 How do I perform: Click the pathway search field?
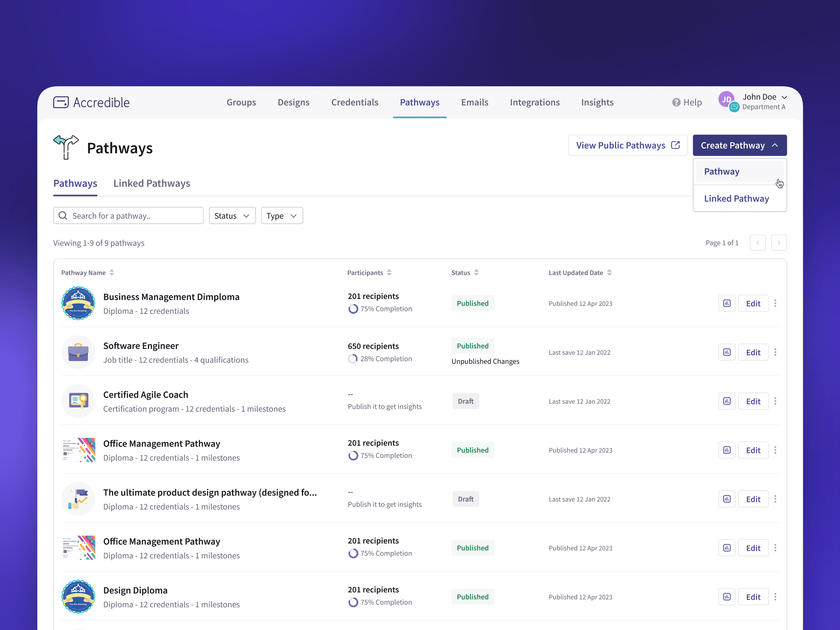[x=128, y=216]
